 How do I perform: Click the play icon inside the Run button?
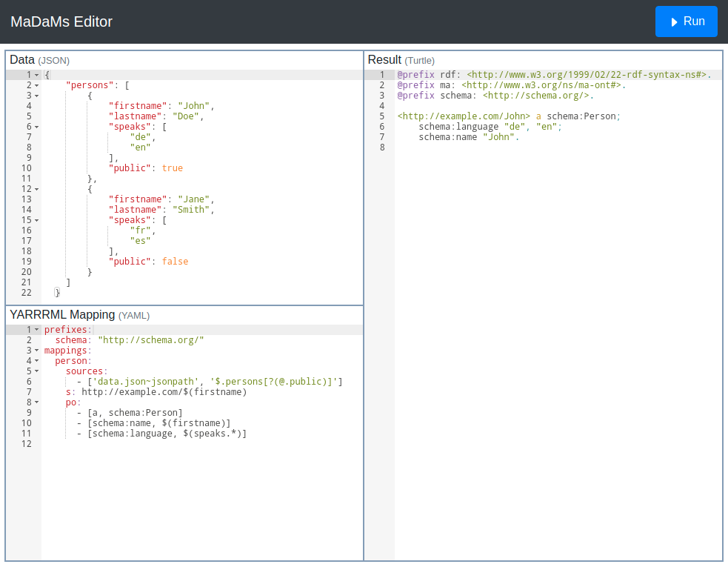673,21
